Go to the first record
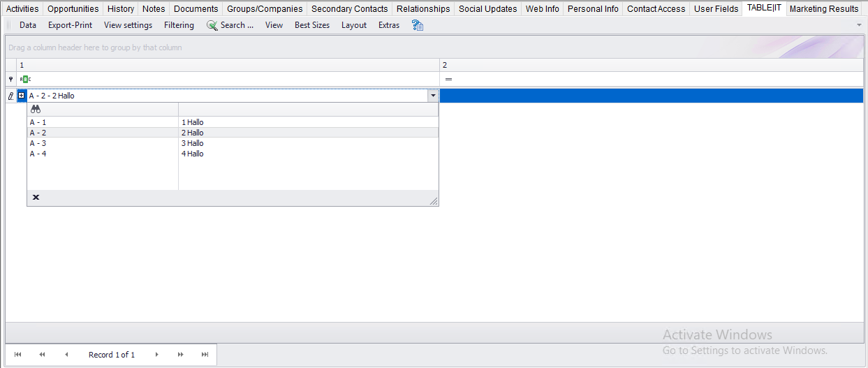The height and width of the screenshot is (368, 868). click(x=18, y=355)
